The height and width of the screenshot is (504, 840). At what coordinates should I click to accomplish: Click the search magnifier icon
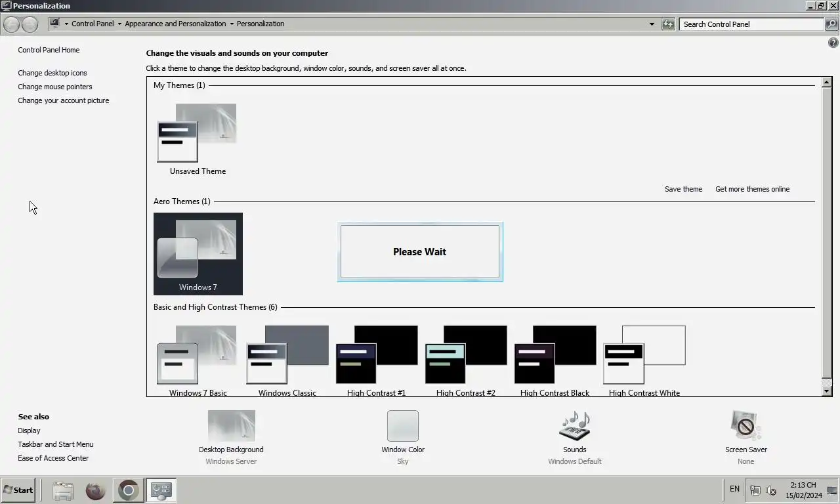831,24
